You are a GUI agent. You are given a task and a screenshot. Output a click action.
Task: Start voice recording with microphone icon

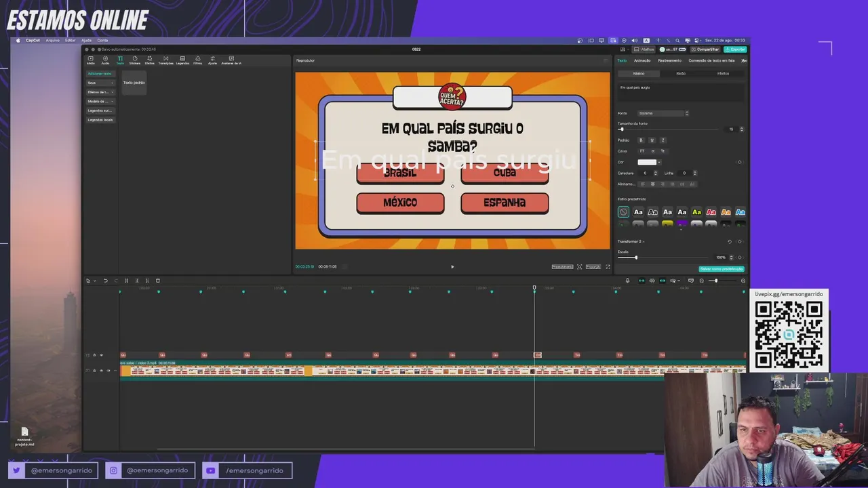click(627, 281)
